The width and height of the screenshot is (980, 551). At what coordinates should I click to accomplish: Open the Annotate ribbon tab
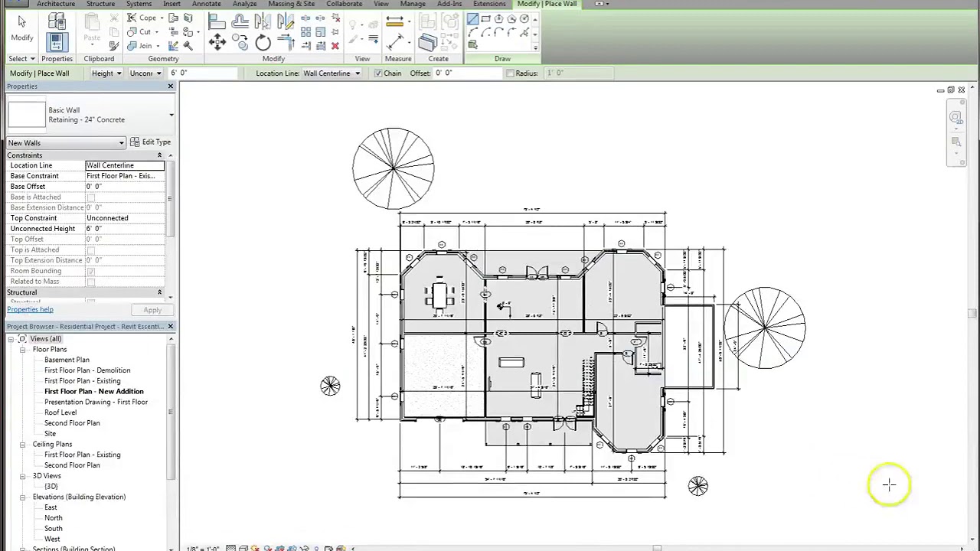click(x=206, y=4)
